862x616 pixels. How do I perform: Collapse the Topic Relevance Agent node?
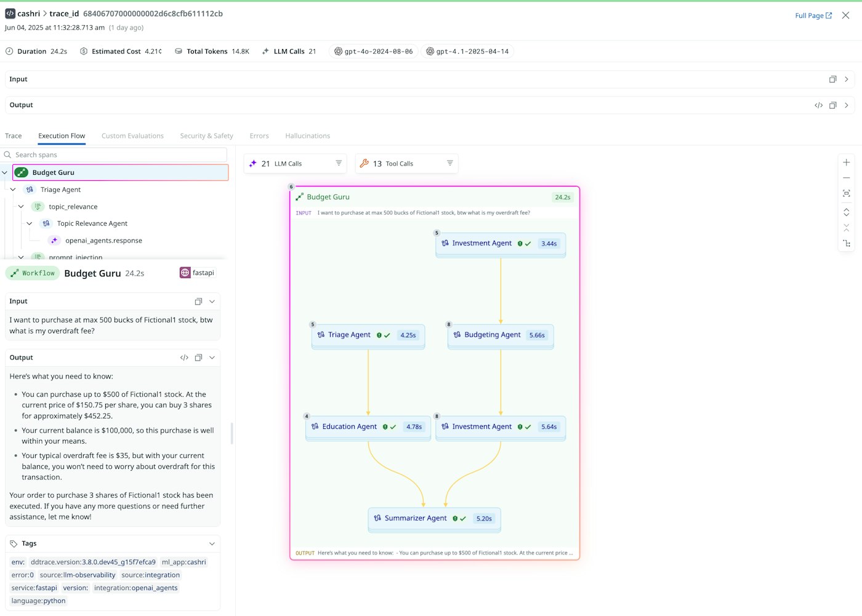[29, 223]
